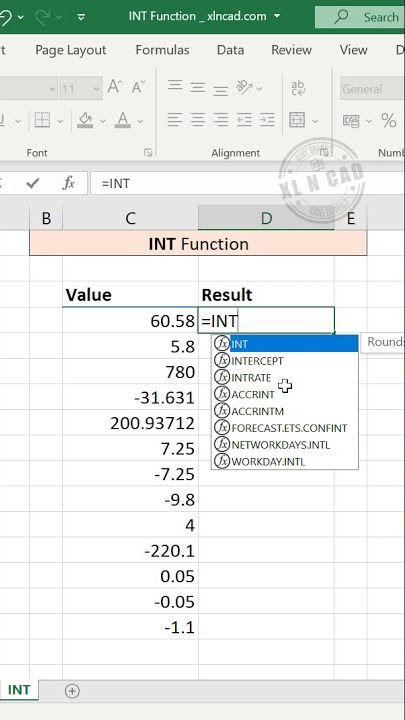Open the Font Color dropdown arrow
Viewport: 405px width, 720px height.
pyautogui.click(x=140, y=121)
